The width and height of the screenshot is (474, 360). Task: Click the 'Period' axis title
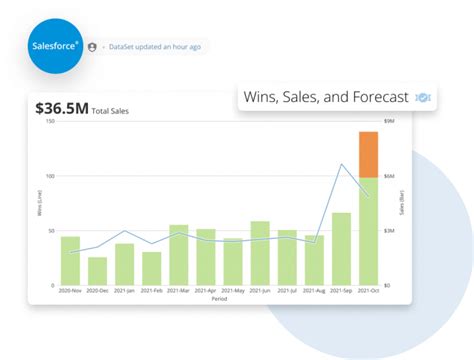(219, 299)
